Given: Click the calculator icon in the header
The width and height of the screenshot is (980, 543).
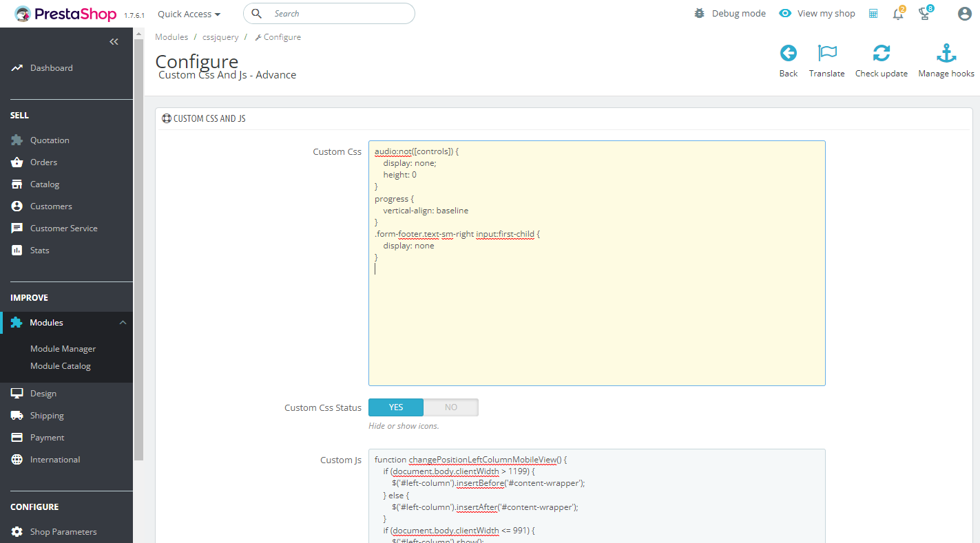Looking at the screenshot, I should 873,14.
